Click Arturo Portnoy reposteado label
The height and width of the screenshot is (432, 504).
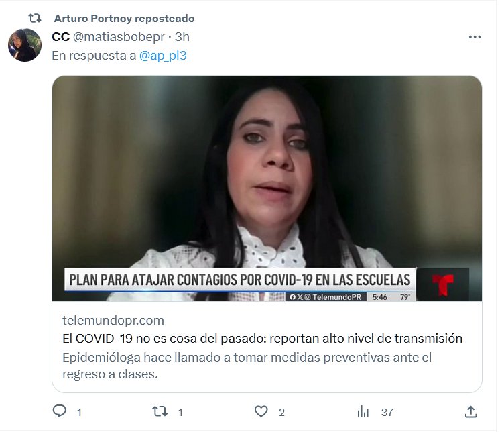point(124,19)
